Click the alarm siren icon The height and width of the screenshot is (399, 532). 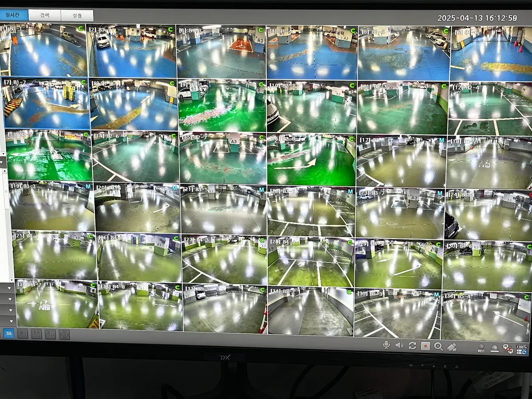pos(495,348)
